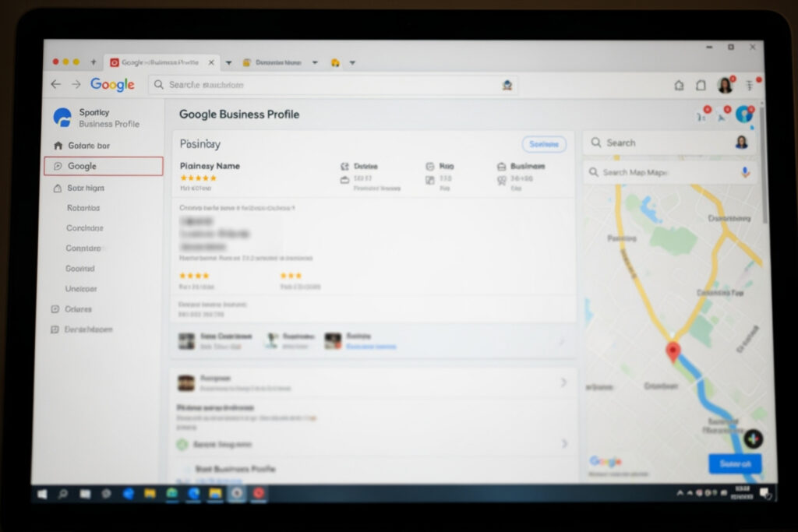Screen dimensions: 798x532
Task: Click the blue button below the map
Action: tap(734, 463)
